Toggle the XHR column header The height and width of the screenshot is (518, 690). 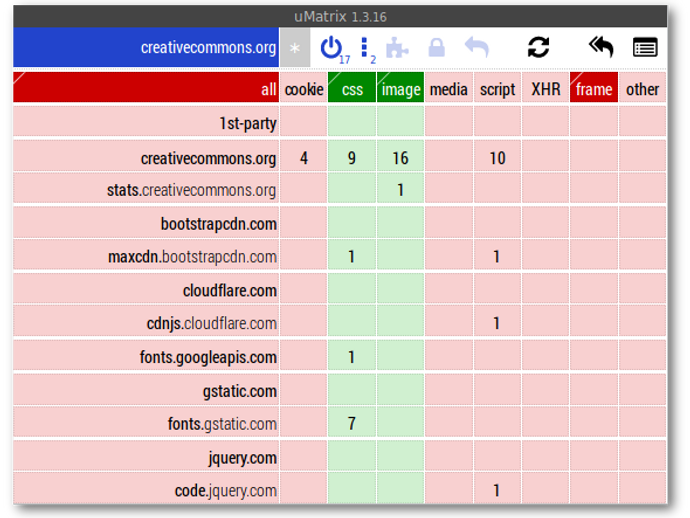click(x=546, y=88)
